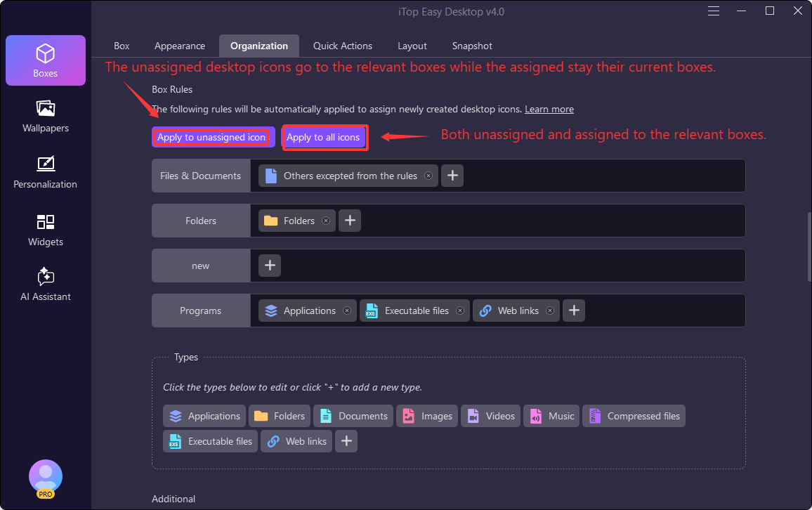Viewport: 812px width, 510px height.
Task: Edit the Compressed files type
Action: pyautogui.click(x=634, y=416)
